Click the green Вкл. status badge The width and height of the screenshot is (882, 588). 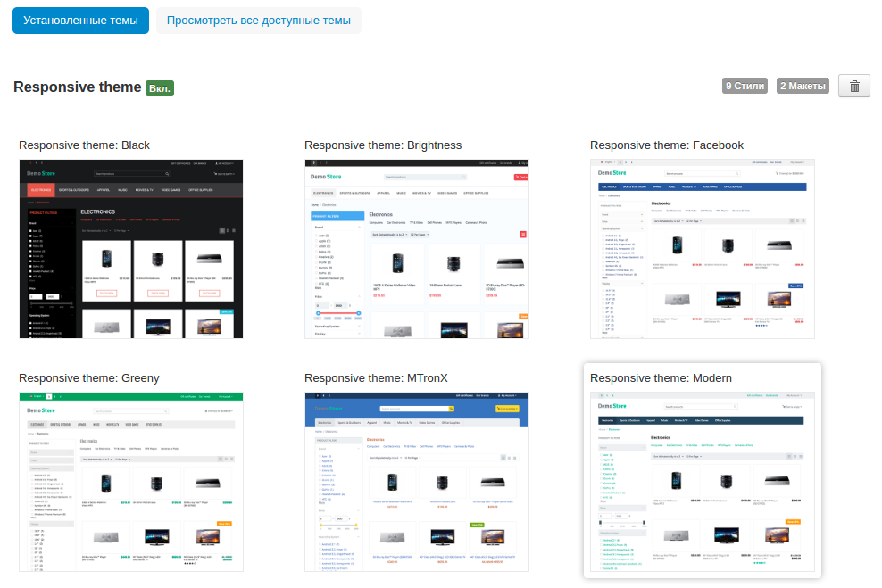coord(160,88)
